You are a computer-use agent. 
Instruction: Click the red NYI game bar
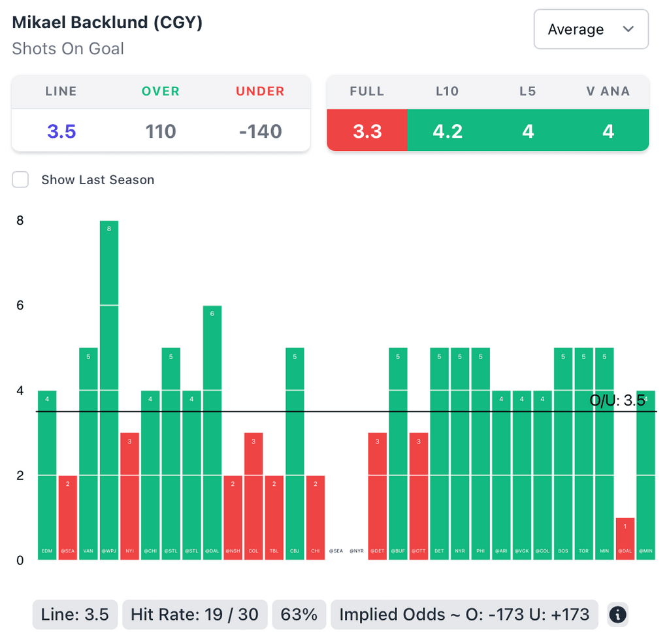[129, 496]
